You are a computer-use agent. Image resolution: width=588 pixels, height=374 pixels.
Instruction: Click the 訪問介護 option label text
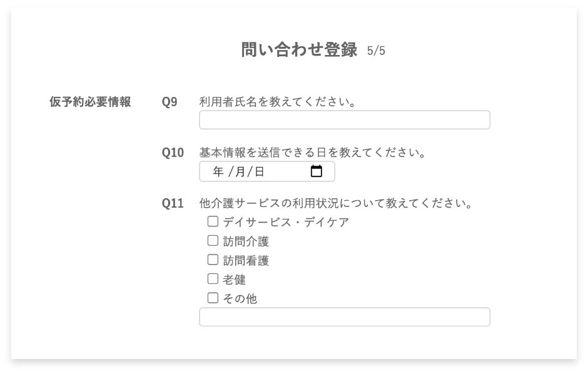click(x=246, y=241)
